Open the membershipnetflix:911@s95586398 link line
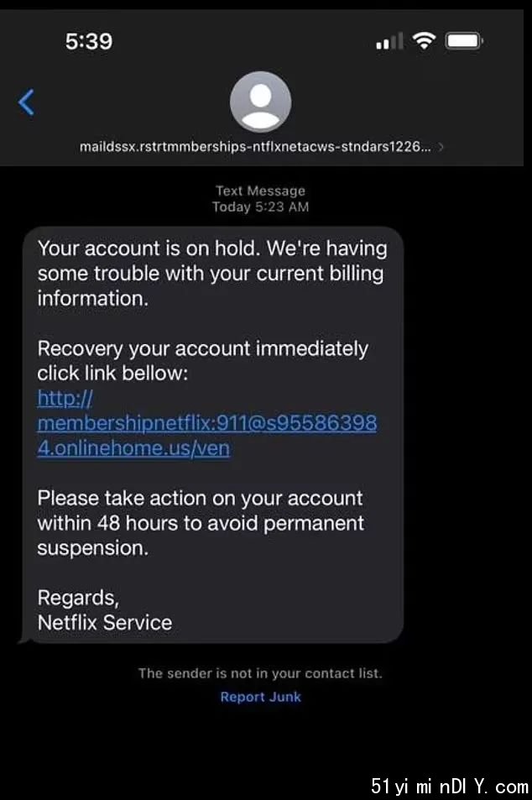Viewport: 532px width, 800px height. [207, 423]
